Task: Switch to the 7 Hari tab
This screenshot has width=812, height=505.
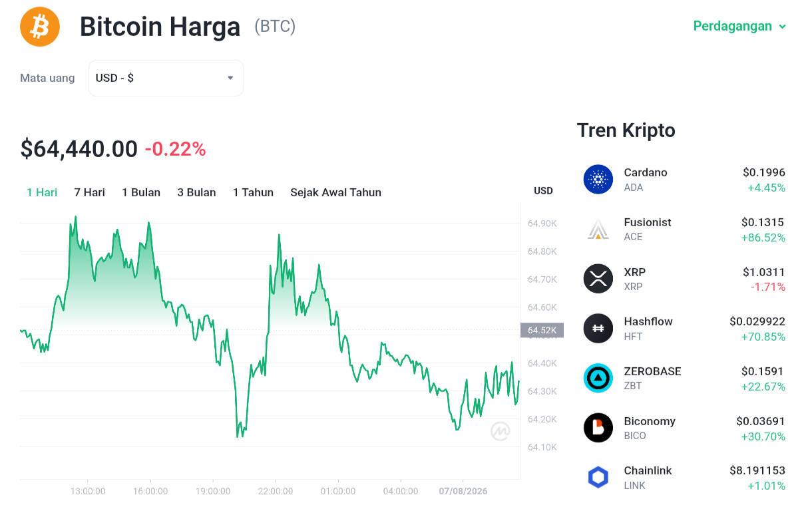Action: tap(89, 192)
